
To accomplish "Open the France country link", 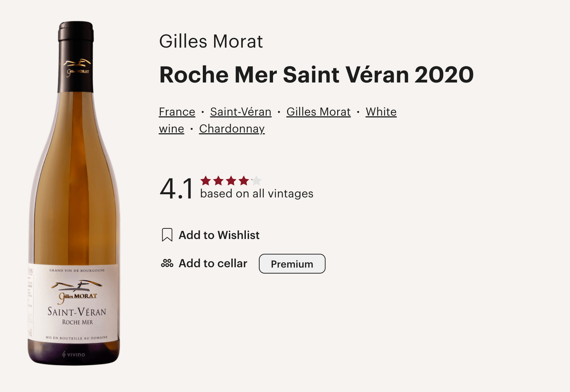I will 177,112.
